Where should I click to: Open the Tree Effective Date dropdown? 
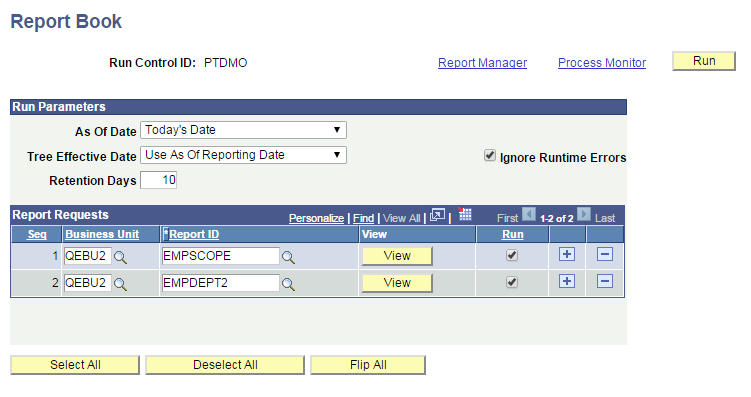click(x=243, y=155)
